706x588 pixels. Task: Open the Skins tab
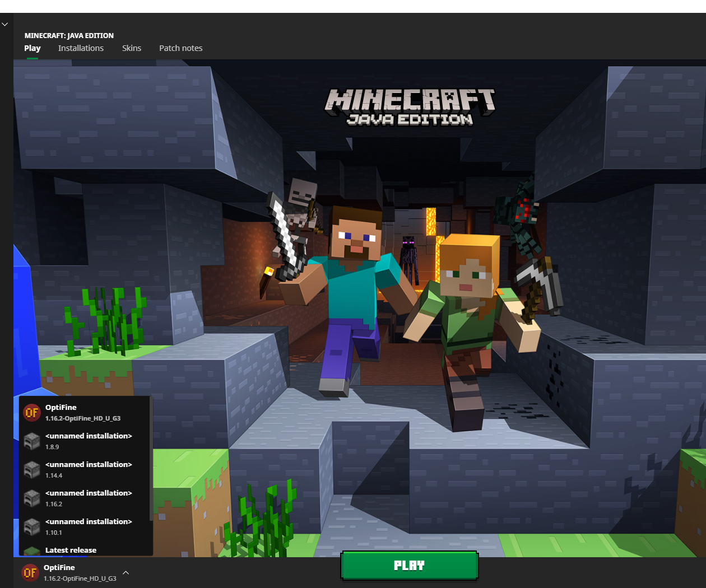click(x=132, y=48)
